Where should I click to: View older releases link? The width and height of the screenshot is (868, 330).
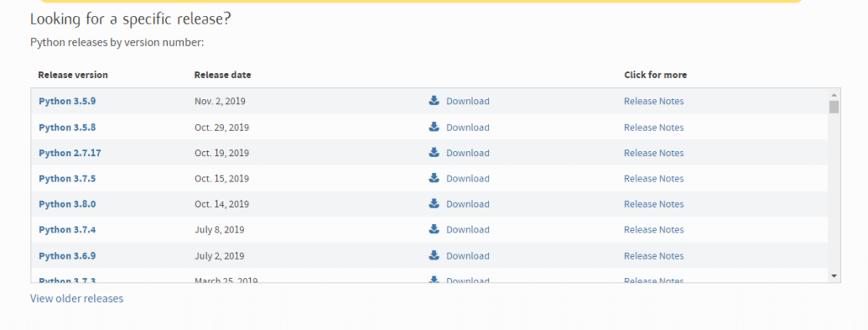pos(76,299)
